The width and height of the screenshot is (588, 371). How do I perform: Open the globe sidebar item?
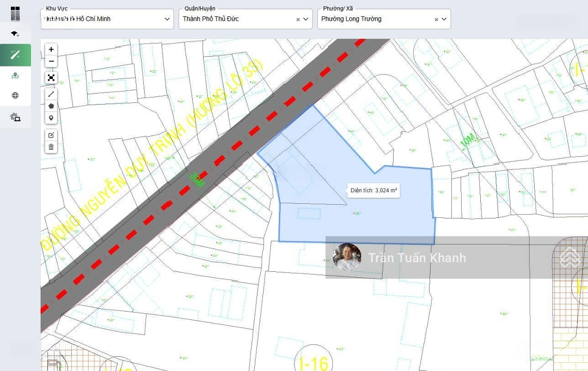tap(15, 96)
